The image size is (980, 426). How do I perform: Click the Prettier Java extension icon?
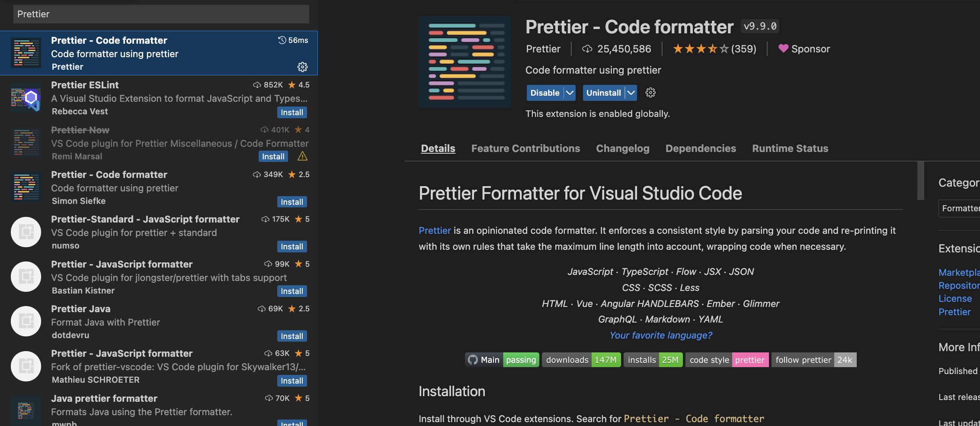(26, 321)
